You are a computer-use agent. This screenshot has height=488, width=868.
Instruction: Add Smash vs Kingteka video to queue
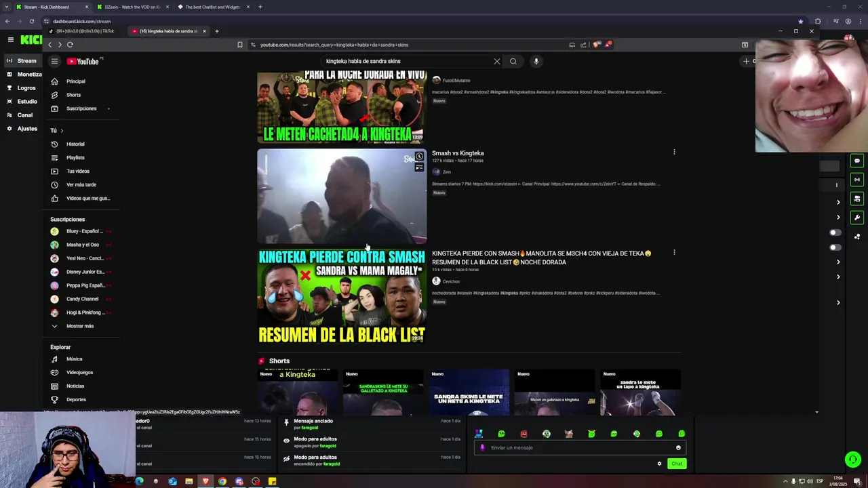pyautogui.click(x=419, y=167)
